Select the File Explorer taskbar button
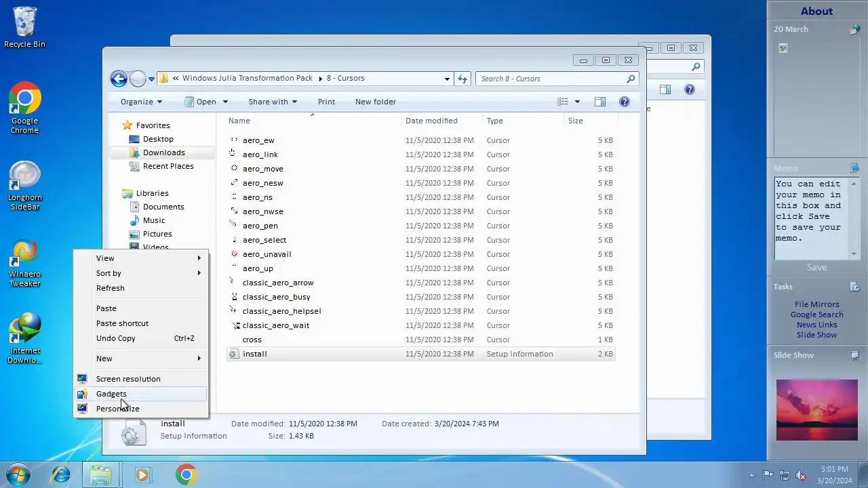The image size is (868, 488). [x=100, y=474]
